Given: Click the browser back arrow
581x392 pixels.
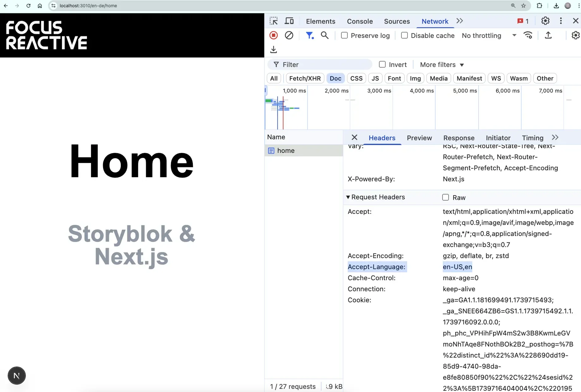Looking at the screenshot, I should point(6,6).
